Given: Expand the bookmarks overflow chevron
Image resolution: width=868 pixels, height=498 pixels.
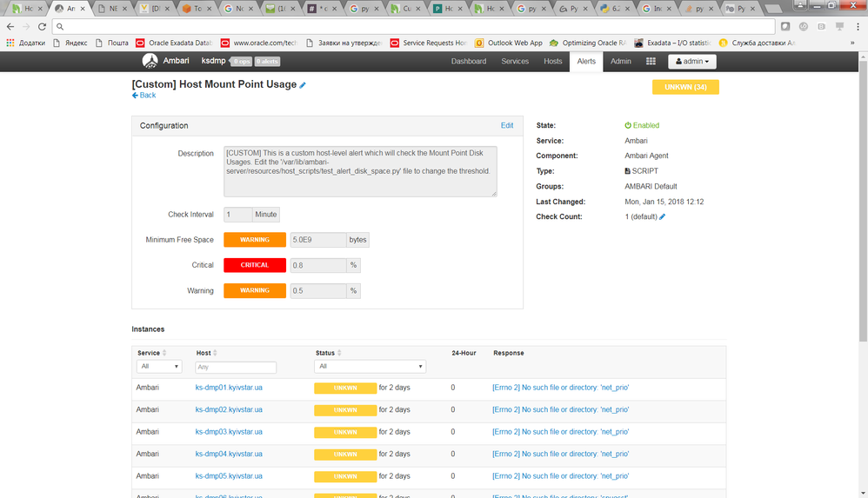Looking at the screenshot, I should coord(852,43).
